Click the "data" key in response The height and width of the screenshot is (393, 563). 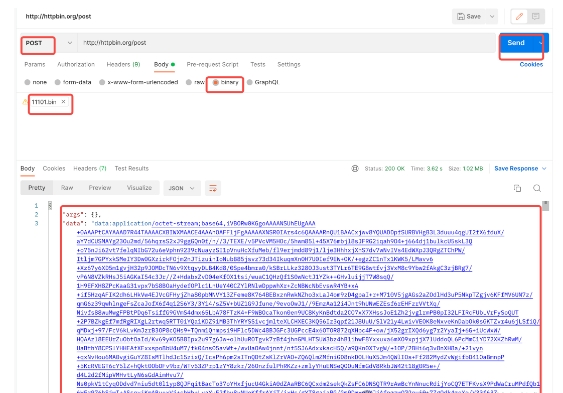tap(74, 223)
